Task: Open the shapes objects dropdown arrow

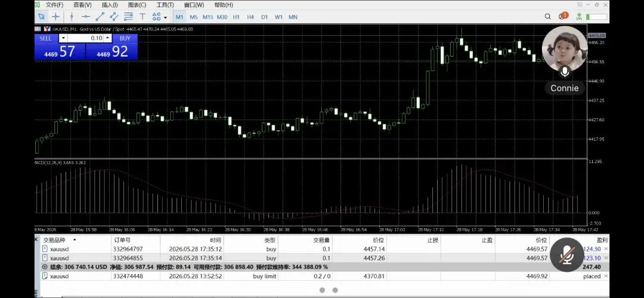Action: click(x=165, y=17)
